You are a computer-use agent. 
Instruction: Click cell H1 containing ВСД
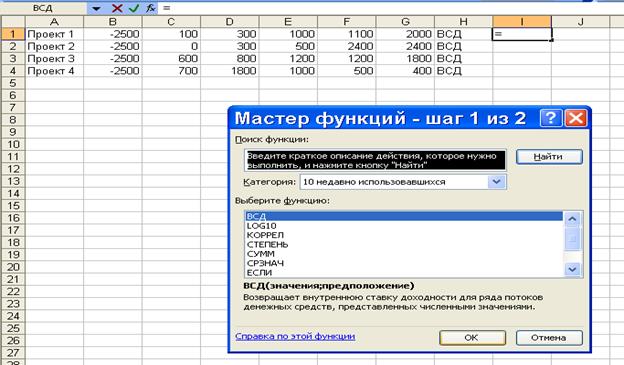[464, 34]
